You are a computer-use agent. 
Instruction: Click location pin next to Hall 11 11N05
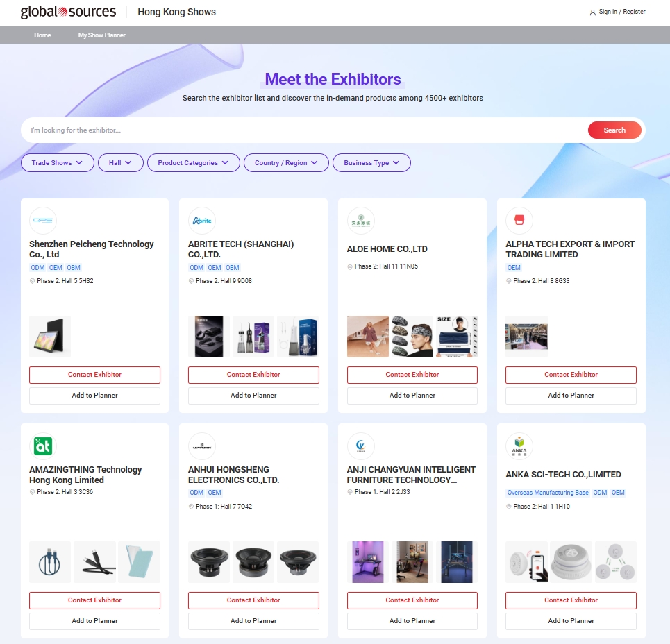[350, 266]
